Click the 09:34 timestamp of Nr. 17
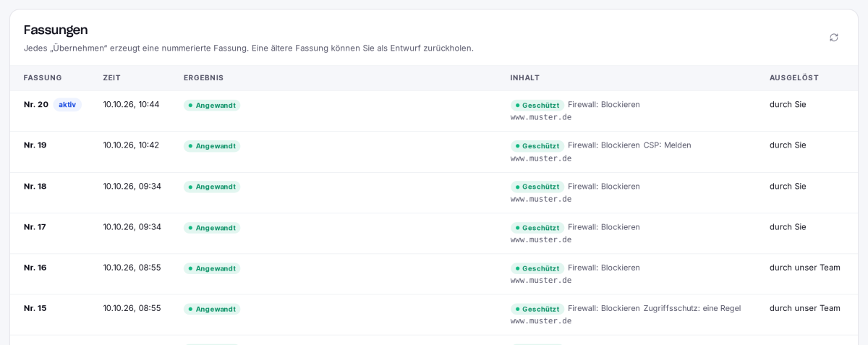 click(x=132, y=226)
